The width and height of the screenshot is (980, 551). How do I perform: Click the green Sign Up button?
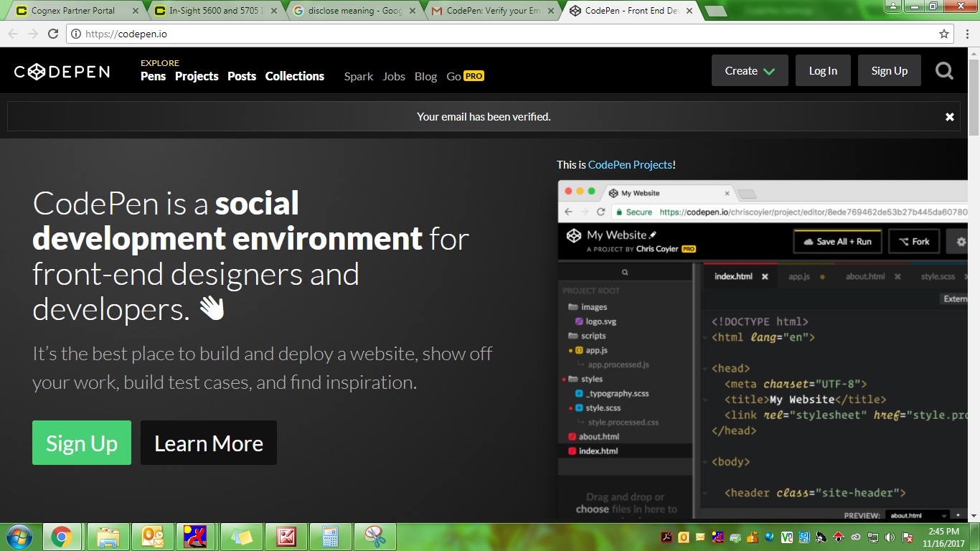[x=82, y=443]
